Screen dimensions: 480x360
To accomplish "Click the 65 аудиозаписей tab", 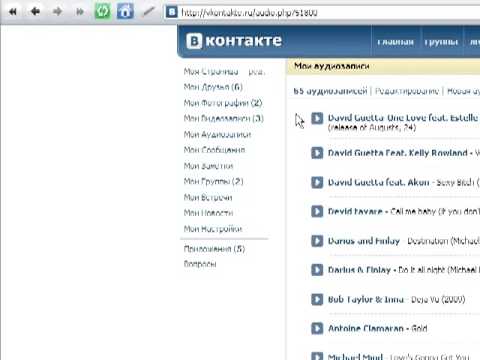I will coord(330,91).
